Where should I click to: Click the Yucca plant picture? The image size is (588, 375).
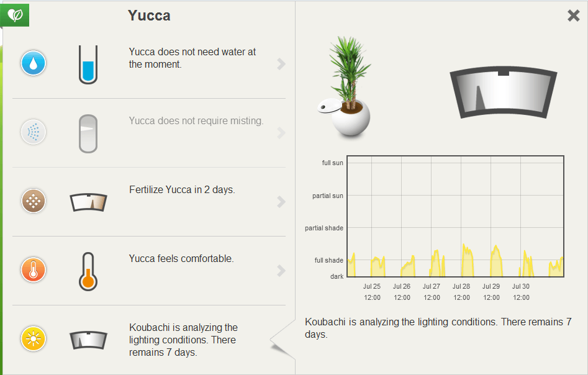coord(345,86)
